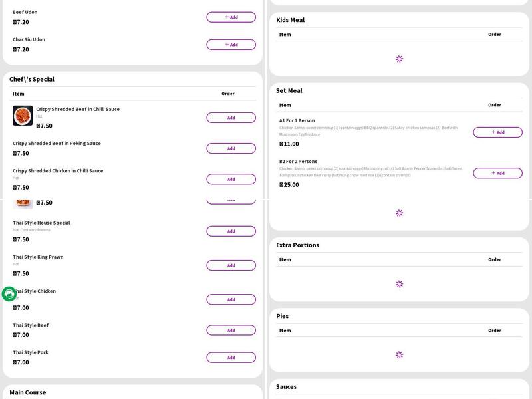Add the A1 For 1 Person set meal
This screenshot has height=399, width=532.
497,132
